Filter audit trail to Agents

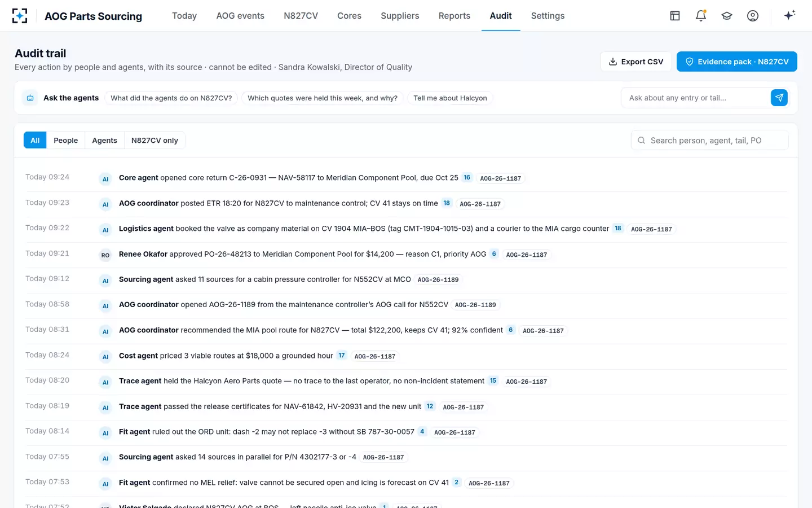(105, 140)
